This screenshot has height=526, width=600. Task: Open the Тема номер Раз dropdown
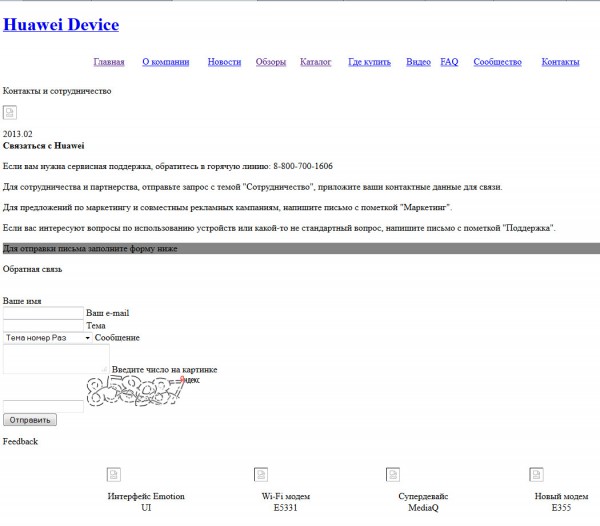[x=47, y=338]
